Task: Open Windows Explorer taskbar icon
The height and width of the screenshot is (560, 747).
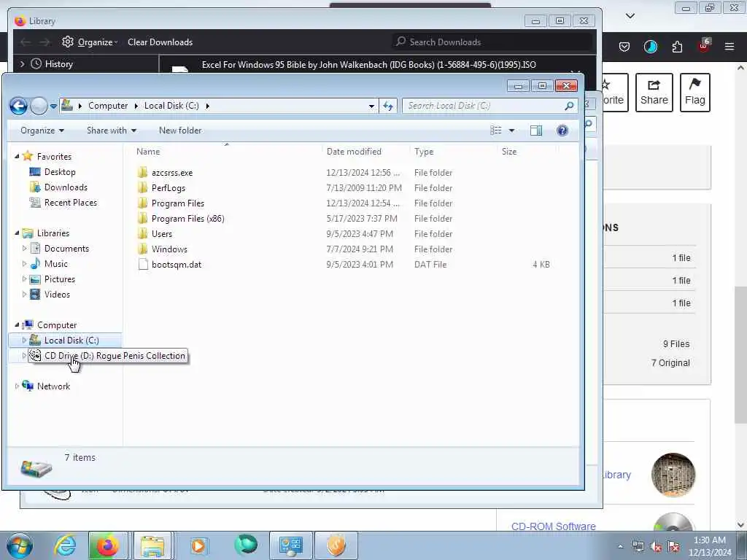Action: pos(152,545)
